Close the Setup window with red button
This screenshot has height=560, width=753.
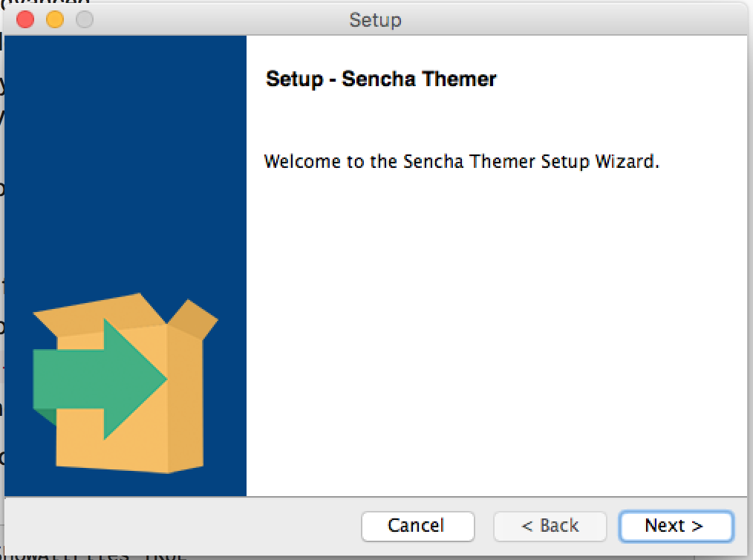click(x=25, y=19)
